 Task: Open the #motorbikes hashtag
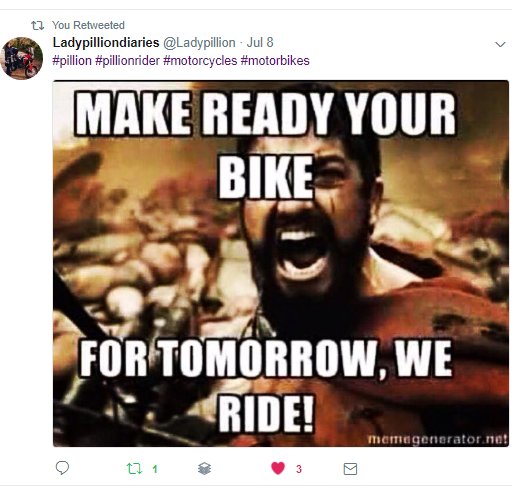(275, 61)
